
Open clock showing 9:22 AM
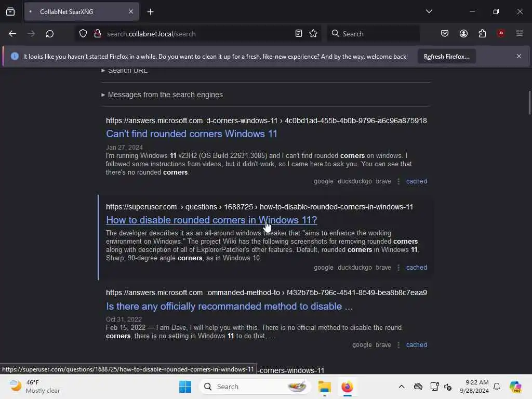click(474, 387)
